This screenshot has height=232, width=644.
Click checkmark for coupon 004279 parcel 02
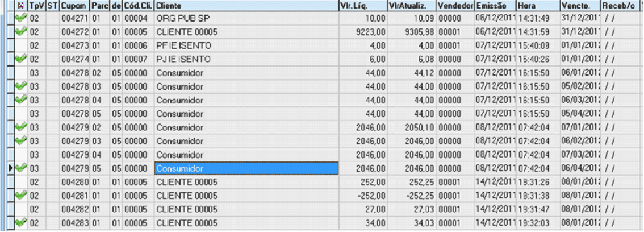pyautogui.click(x=20, y=127)
